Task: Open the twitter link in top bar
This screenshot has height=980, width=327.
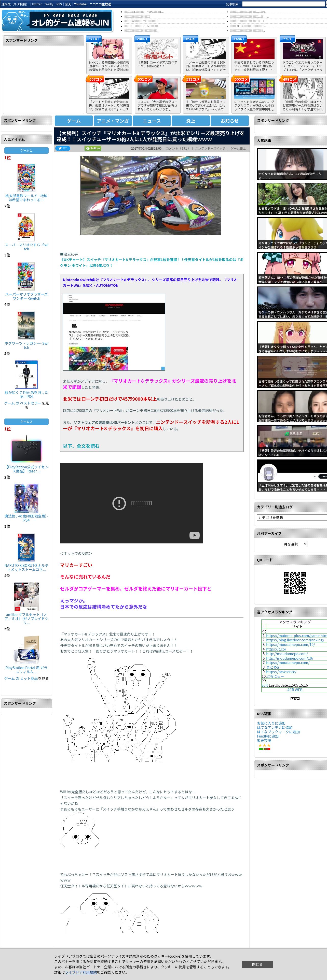Action: click(36, 4)
